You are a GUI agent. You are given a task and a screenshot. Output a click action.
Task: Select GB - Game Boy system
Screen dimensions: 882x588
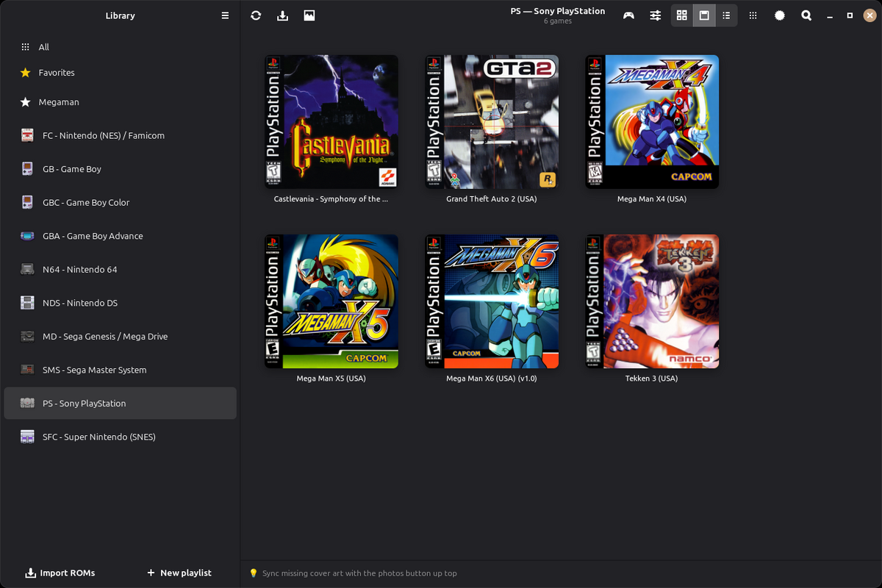121,169
